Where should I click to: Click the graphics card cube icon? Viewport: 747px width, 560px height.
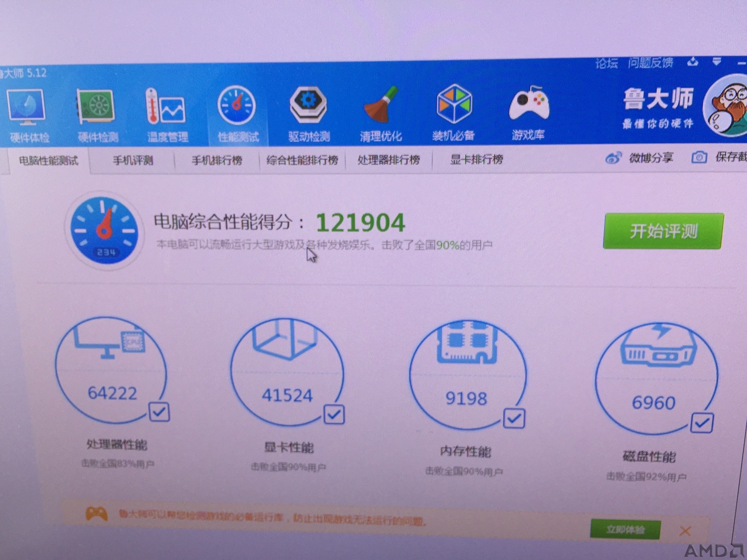[286, 340]
